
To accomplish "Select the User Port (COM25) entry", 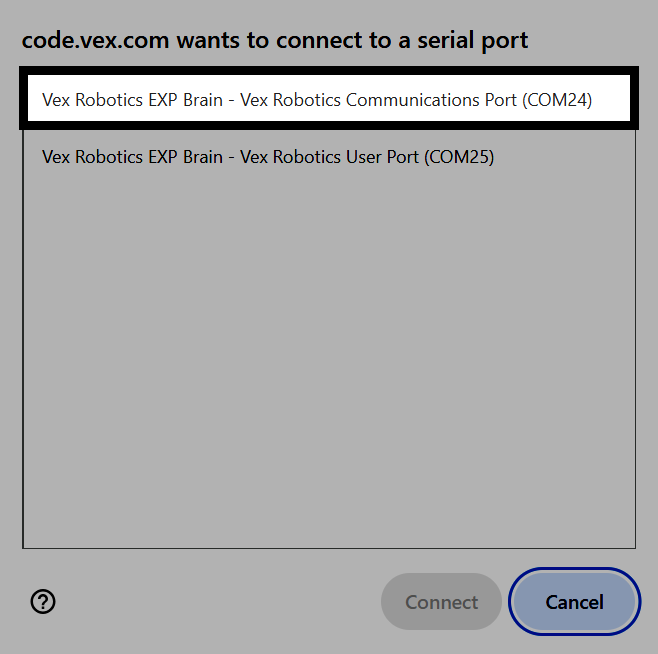I will point(329,157).
